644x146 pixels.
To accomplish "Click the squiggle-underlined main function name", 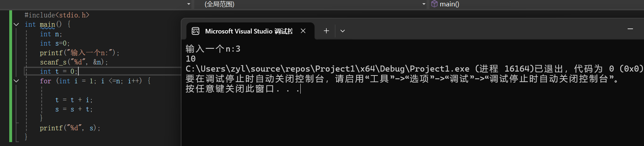I will click(47, 25).
